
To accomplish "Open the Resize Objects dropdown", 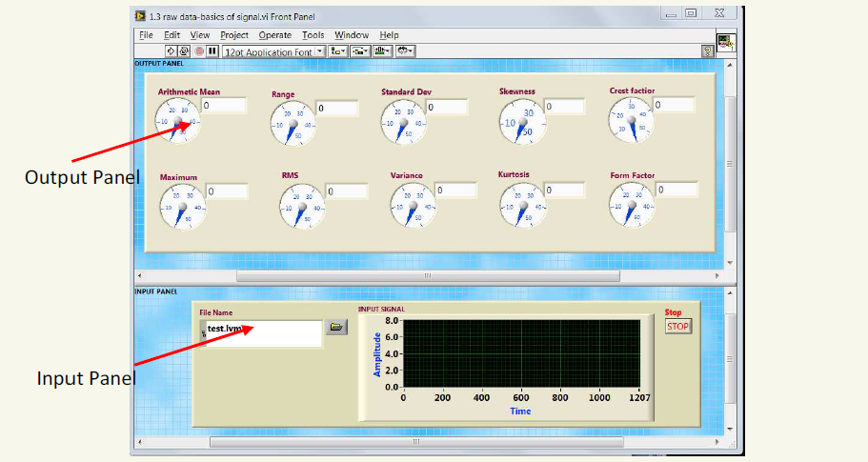I will (x=382, y=50).
